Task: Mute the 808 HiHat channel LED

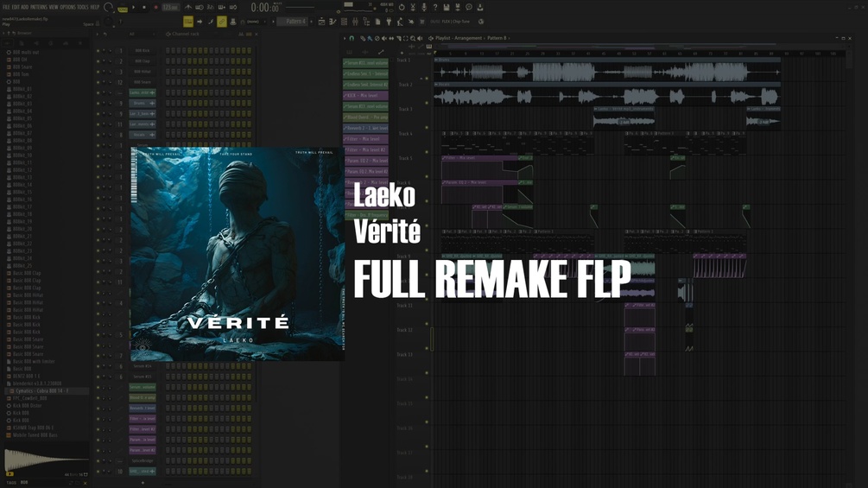Action: (x=98, y=72)
